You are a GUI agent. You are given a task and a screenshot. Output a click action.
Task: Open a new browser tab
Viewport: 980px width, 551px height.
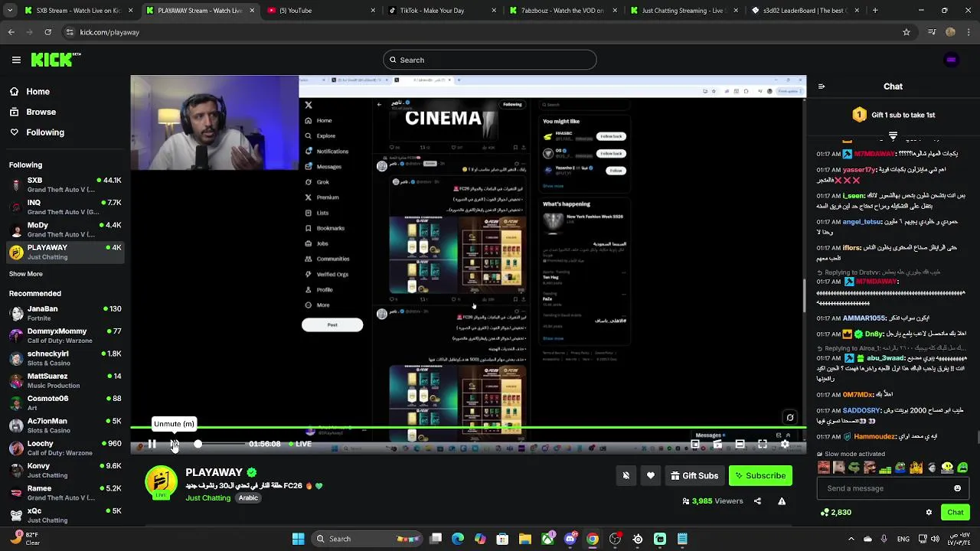pyautogui.click(x=875, y=11)
